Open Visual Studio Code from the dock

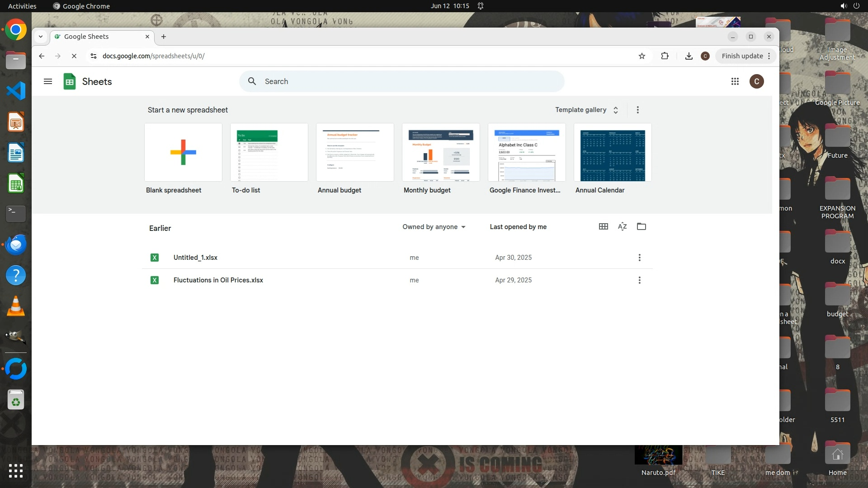point(16,91)
